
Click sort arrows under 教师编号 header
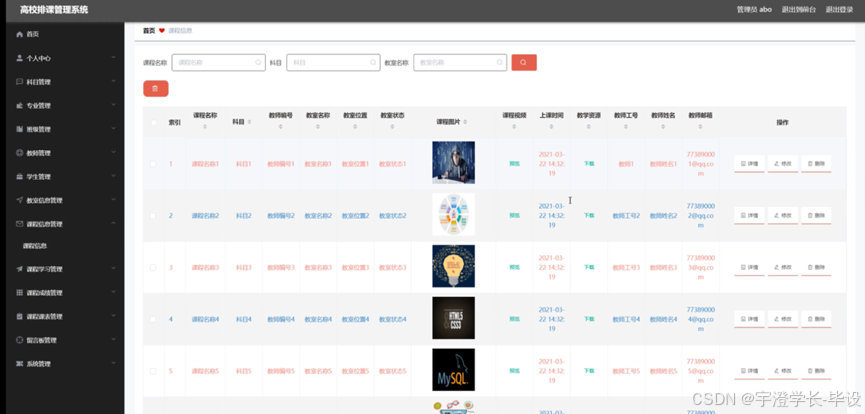[x=281, y=127]
